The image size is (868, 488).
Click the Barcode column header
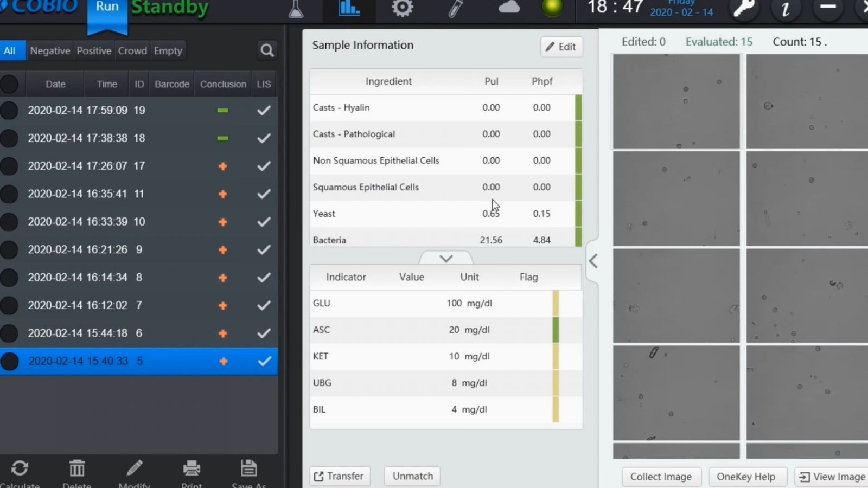click(x=172, y=84)
